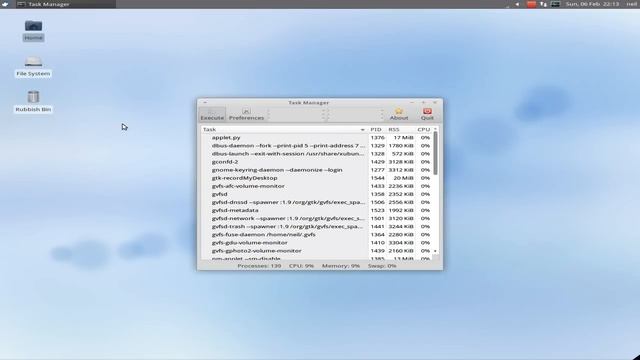Select the gconfd-2 process row
Viewport: 640px width, 360px height.
(x=316, y=162)
